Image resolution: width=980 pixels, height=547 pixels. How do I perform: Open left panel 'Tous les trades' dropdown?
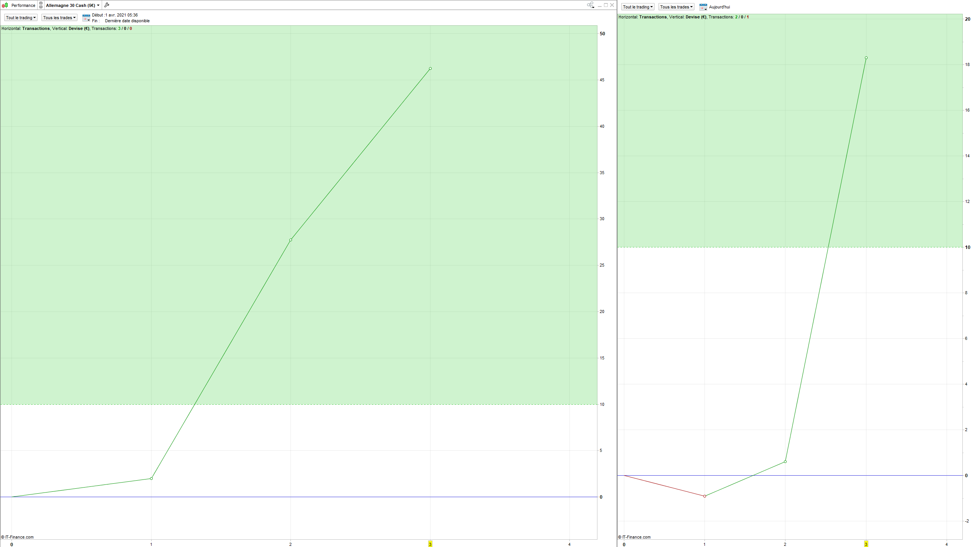[59, 18]
